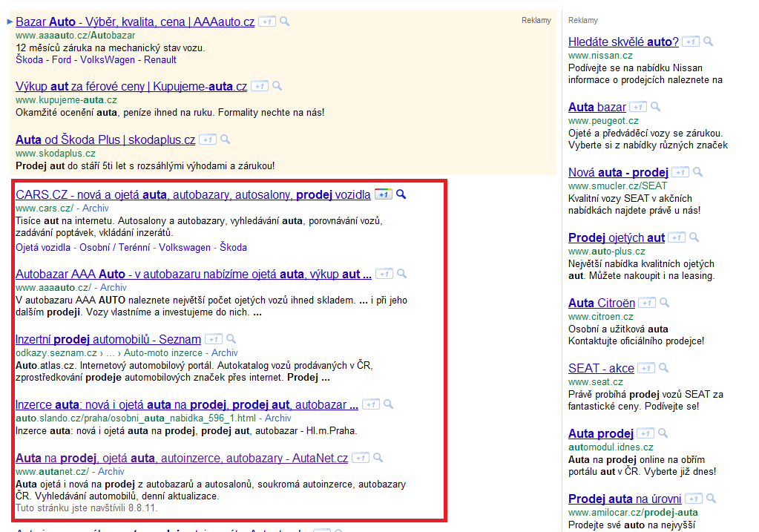Open Archiv link for www.aaaauto.cz result
Screen dimensions: 759x532
[x=114, y=288]
